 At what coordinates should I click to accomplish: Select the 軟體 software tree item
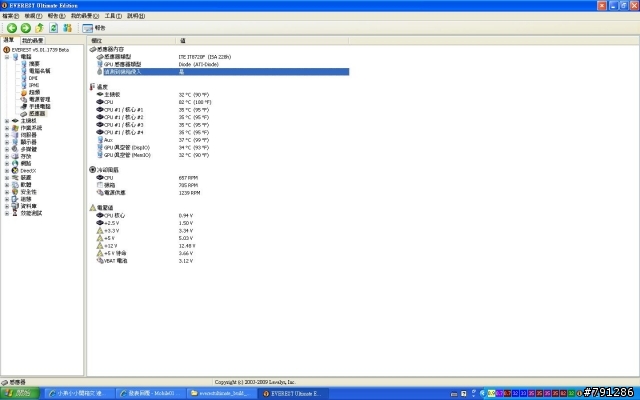click(x=26, y=185)
